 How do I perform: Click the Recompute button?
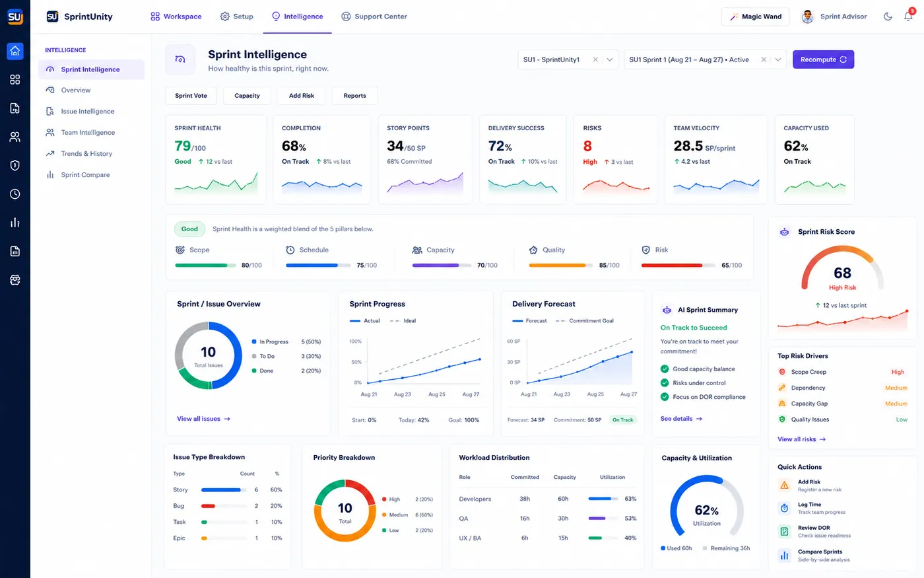click(x=823, y=59)
